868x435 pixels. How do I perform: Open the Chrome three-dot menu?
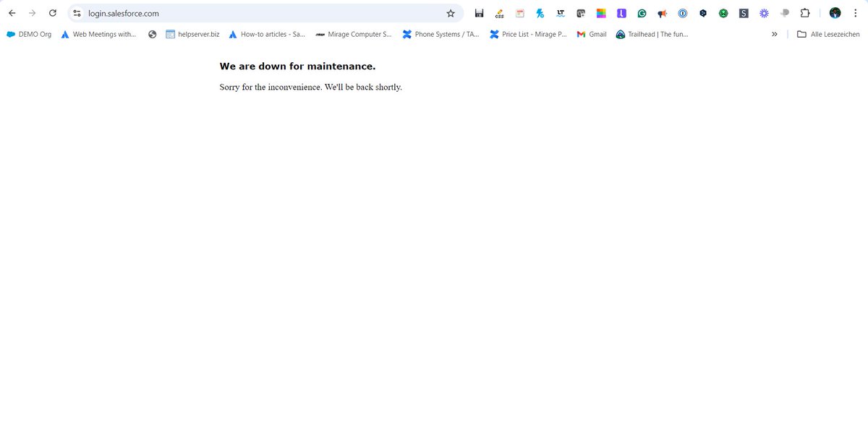click(856, 13)
